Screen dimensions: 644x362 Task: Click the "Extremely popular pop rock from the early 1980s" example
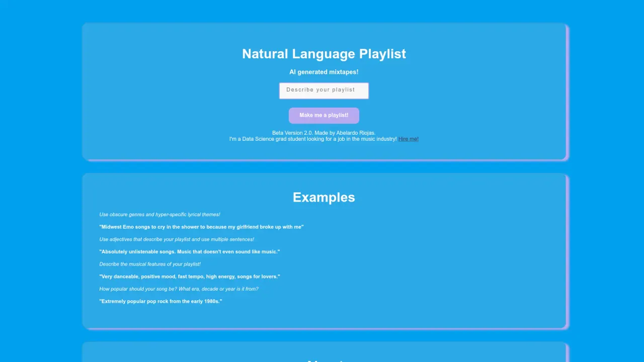pyautogui.click(x=160, y=302)
